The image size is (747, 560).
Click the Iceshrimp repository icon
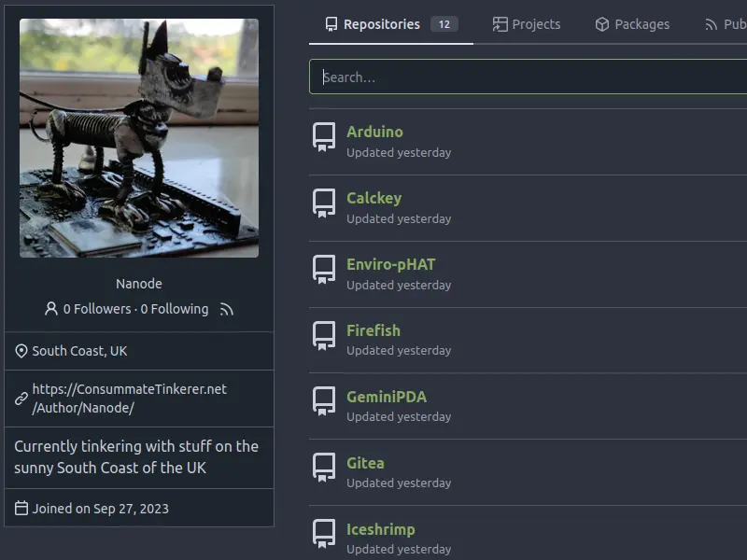[x=324, y=535]
